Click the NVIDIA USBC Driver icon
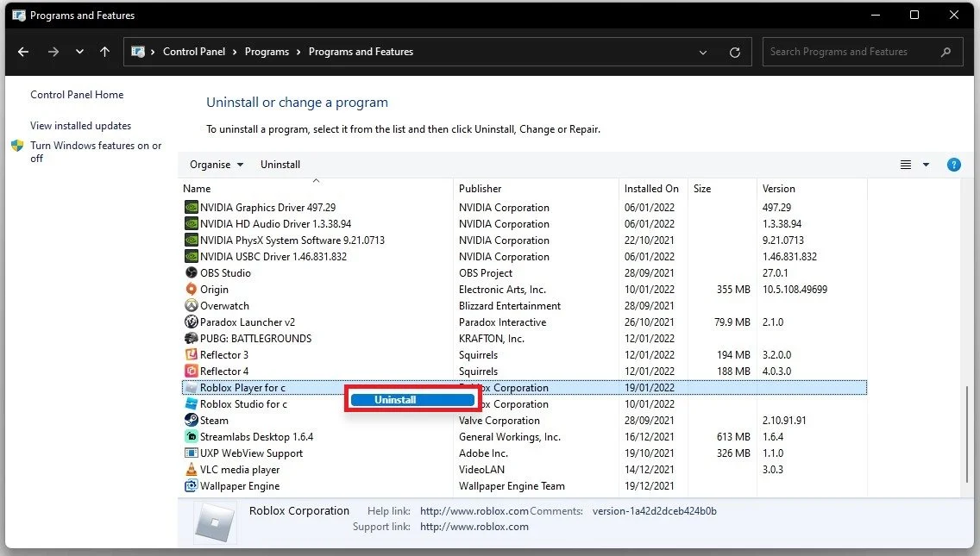 pyautogui.click(x=192, y=256)
